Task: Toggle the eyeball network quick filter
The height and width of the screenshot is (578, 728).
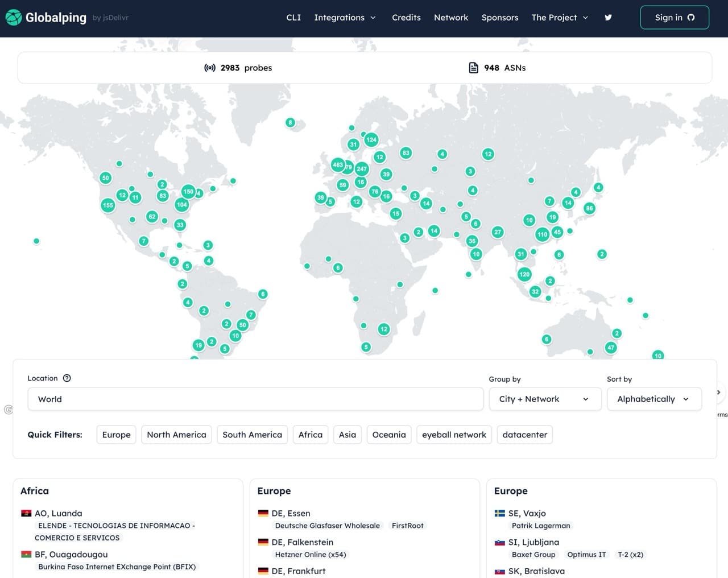Action: tap(454, 435)
